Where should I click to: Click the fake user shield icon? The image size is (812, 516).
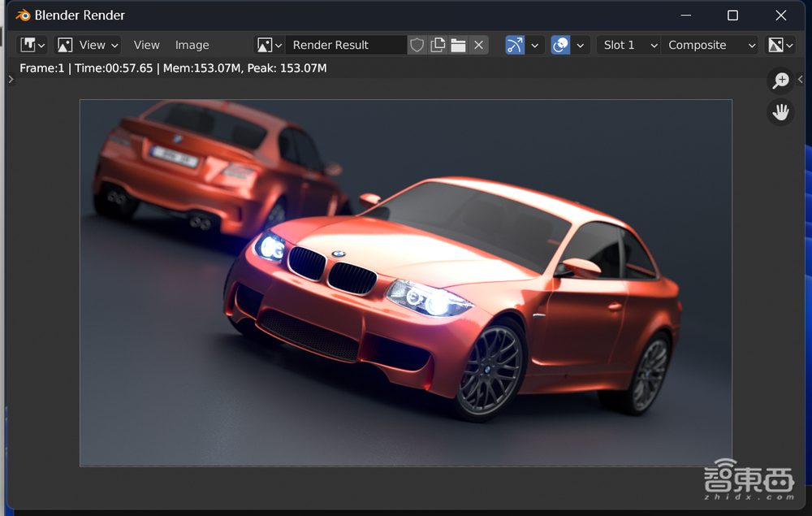tap(417, 46)
